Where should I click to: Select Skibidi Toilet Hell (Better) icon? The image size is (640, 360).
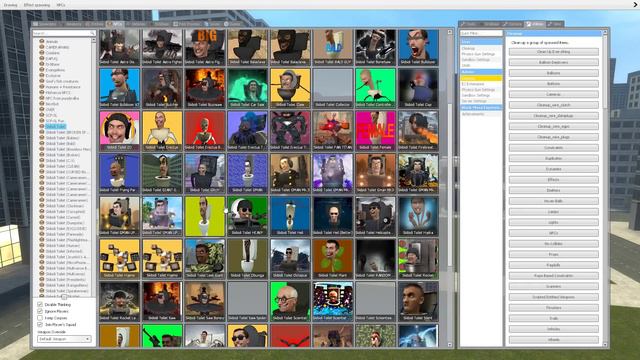(x=333, y=216)
